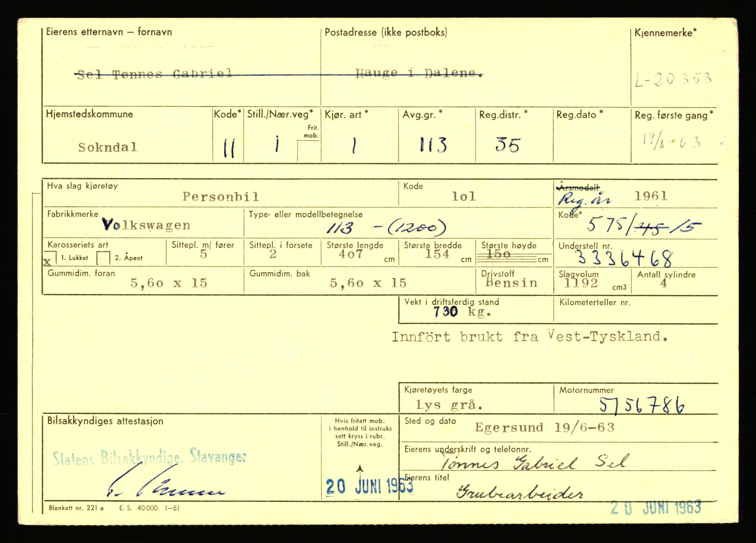Click the Kjør. art value '1'
Screen dimensions: 756x543
[354, 145]
